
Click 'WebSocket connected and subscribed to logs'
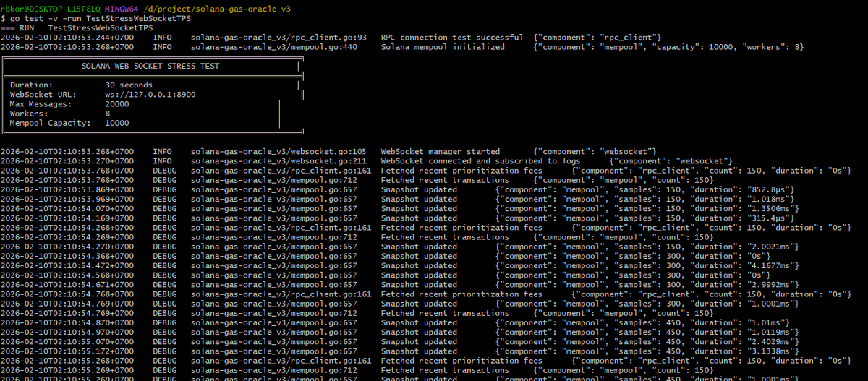[x=481, y=160]
